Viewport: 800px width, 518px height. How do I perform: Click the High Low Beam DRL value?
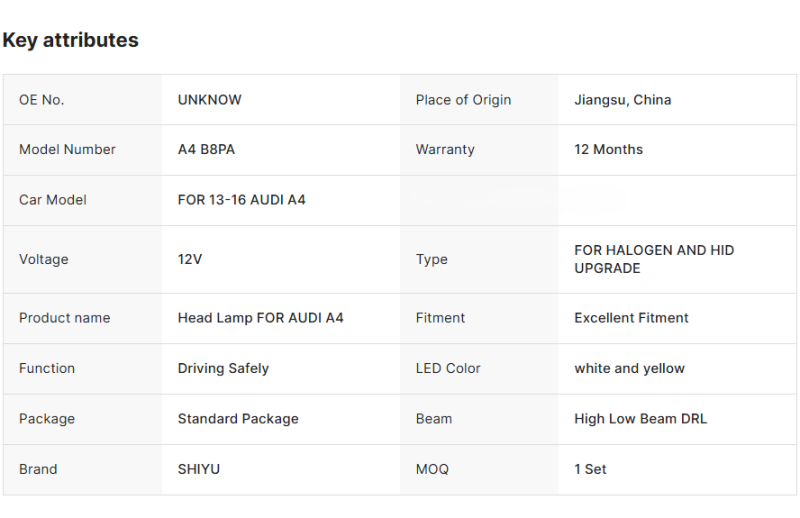click(x=640, y=419)
